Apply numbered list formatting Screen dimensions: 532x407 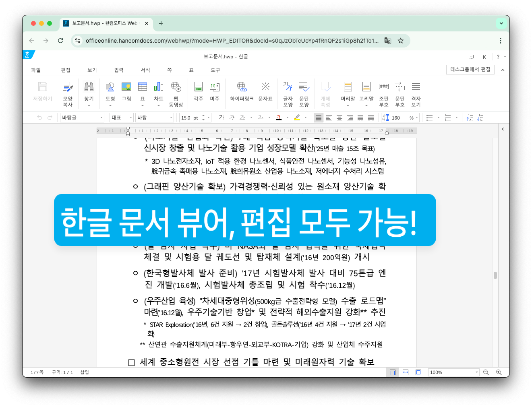point(448,118)
